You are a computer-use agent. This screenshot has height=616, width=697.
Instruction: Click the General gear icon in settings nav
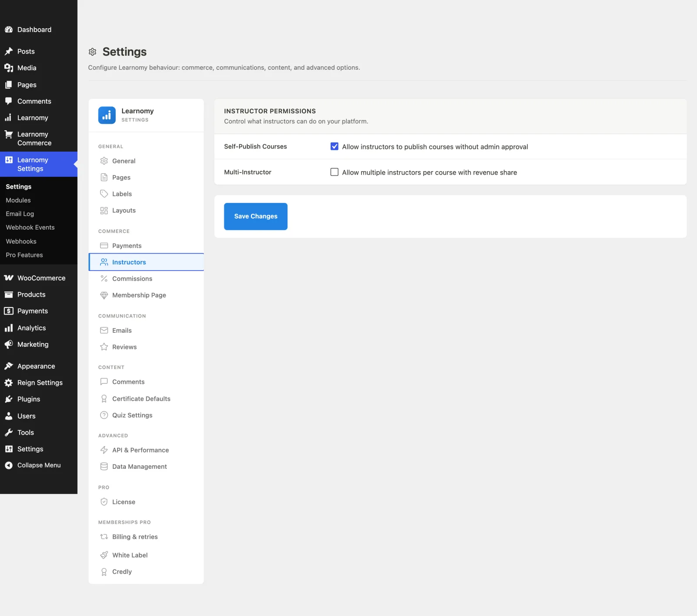pos(104,161)
